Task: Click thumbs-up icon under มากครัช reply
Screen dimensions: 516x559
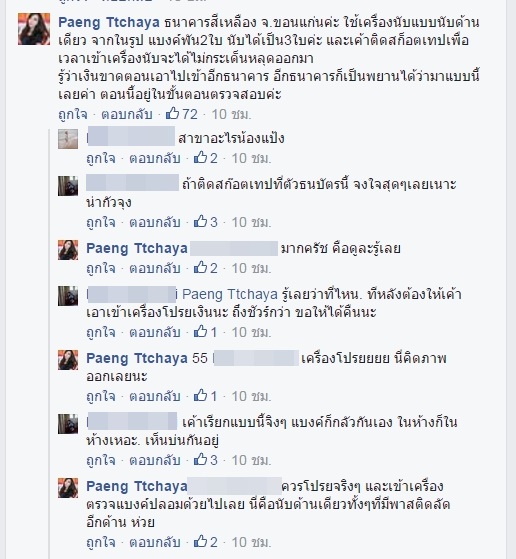Action: click(x=200, y=267)
